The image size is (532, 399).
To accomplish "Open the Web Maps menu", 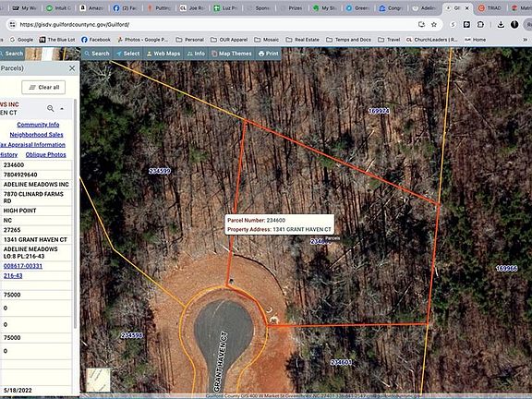I will pos(163,54).
